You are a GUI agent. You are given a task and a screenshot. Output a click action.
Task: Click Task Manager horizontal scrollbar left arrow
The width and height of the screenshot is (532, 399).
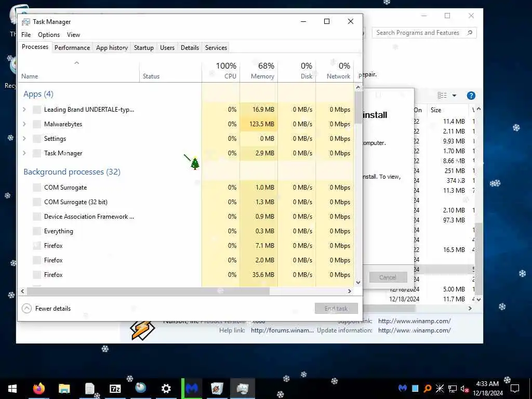tap(22, 291)
